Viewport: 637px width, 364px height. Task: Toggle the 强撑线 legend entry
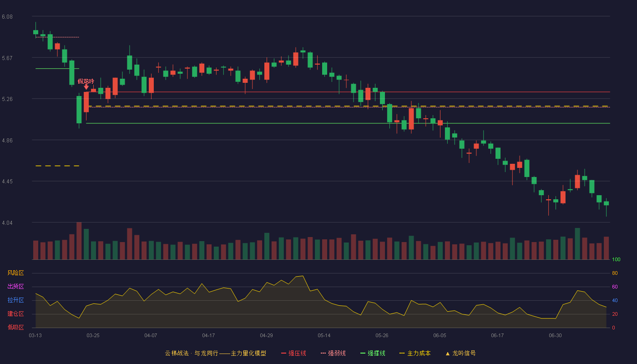tap(373, 353)
